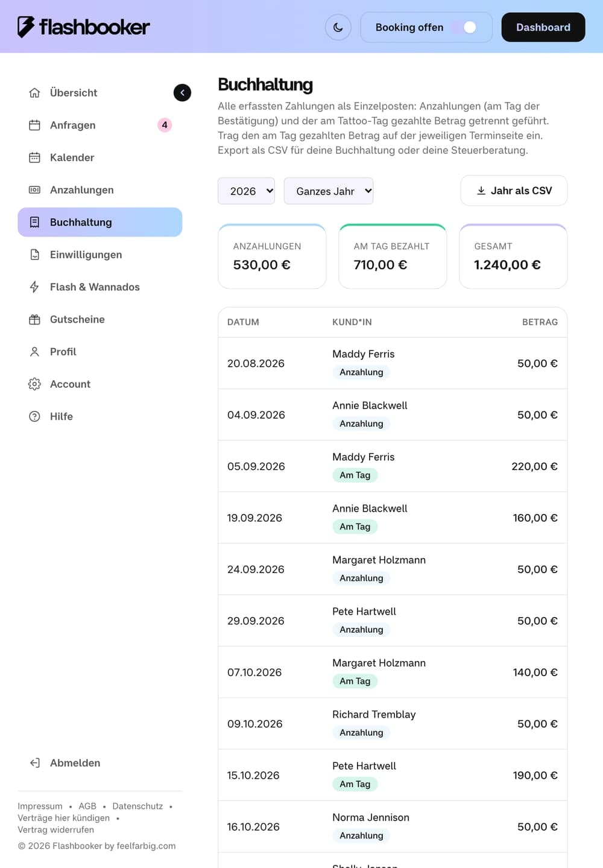This screenshot has width=603, height=868.
Task: Click the Flash & Wannados lightning icon
Action: [x=34, y=287]
